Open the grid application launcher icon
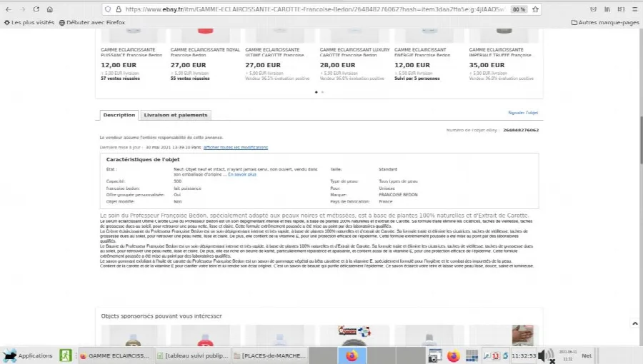 click(x=472, y=355)
